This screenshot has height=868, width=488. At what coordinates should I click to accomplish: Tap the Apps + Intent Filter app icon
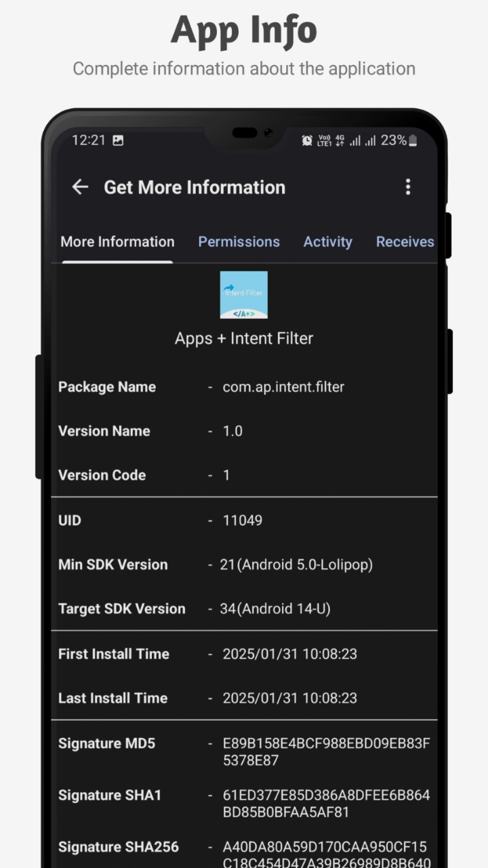point(244,295)
